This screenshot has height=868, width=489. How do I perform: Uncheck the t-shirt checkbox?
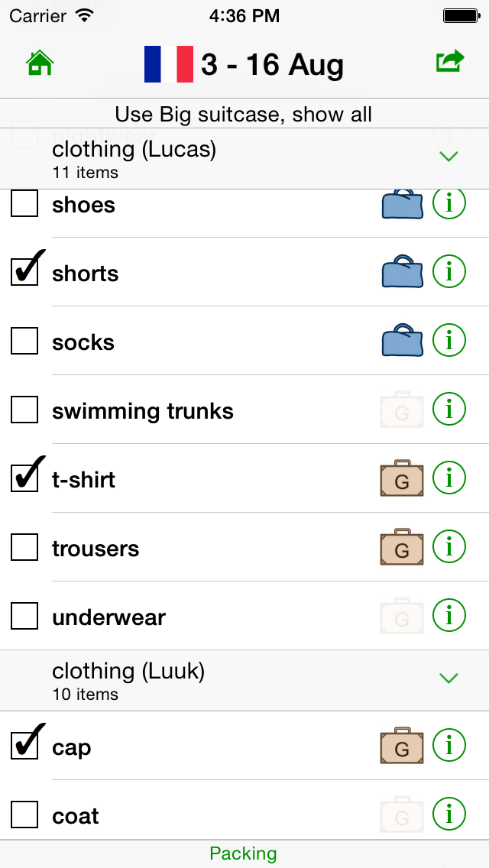[x=24, y=478]
